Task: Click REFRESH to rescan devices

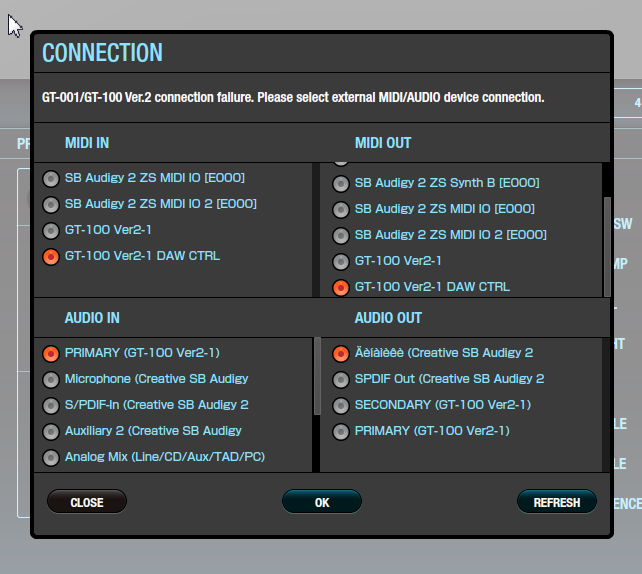Action: tap(557, 502)
